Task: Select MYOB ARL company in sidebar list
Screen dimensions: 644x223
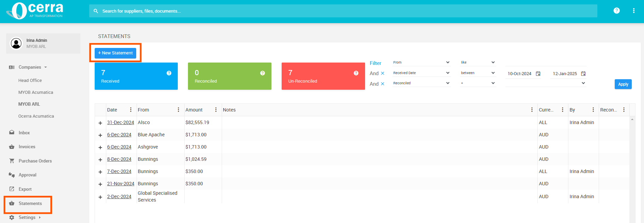Action: [x=29, y=104]
